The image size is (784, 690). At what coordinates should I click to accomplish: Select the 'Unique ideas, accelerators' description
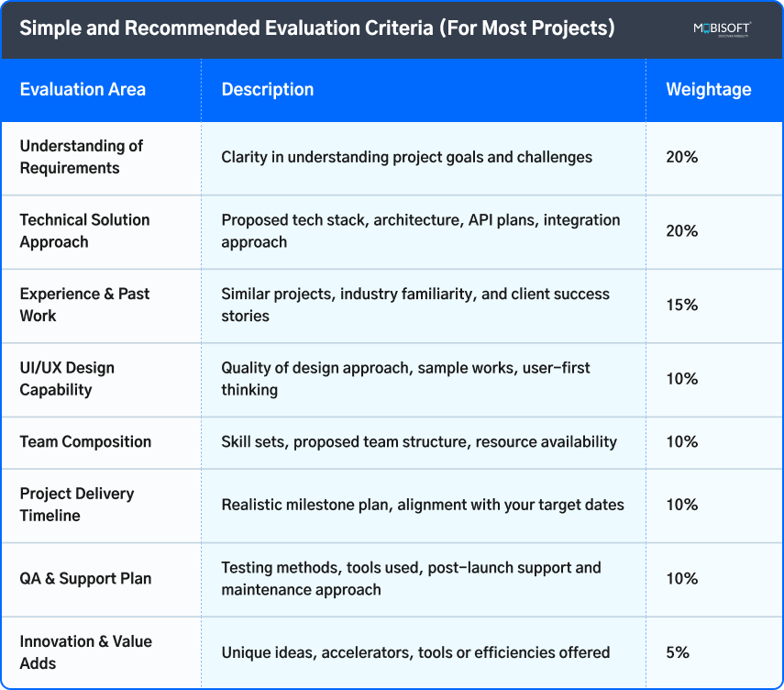[415, 652]
